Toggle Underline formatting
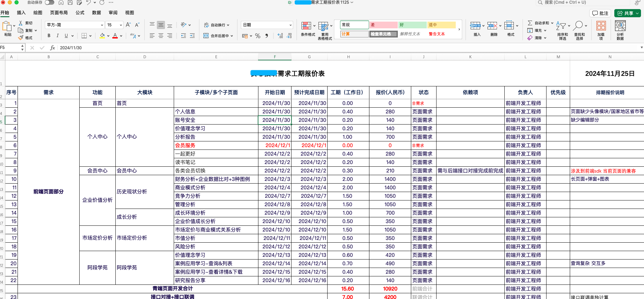 point(66,36)
